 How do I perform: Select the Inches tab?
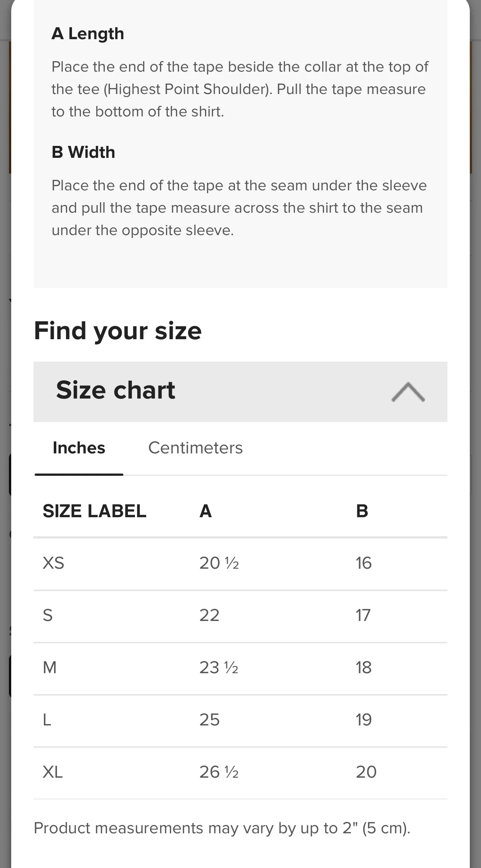point(79,448)
